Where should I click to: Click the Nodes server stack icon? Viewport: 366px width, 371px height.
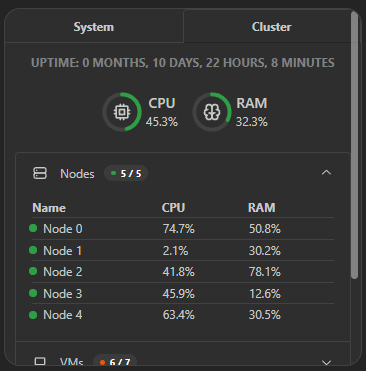[40, 173]
